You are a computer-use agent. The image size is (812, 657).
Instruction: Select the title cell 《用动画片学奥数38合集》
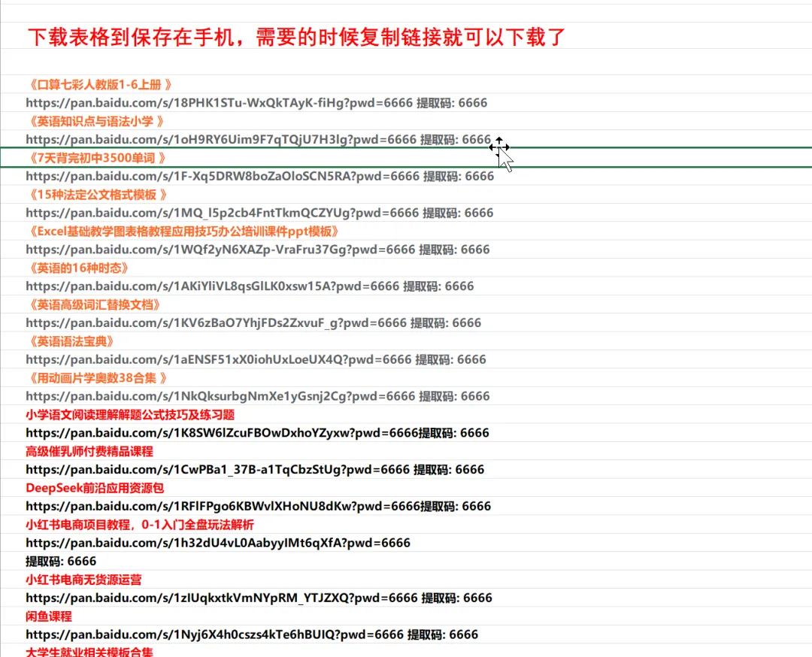(97, 378)
